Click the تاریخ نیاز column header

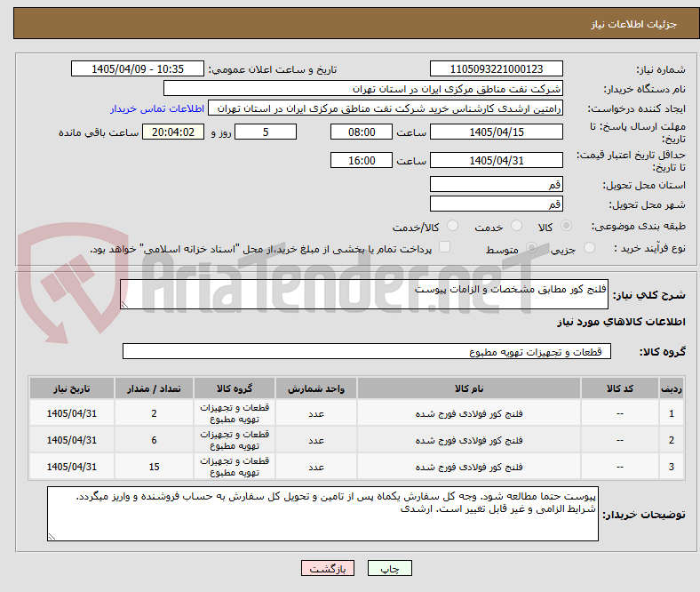(x=72, y=388)
